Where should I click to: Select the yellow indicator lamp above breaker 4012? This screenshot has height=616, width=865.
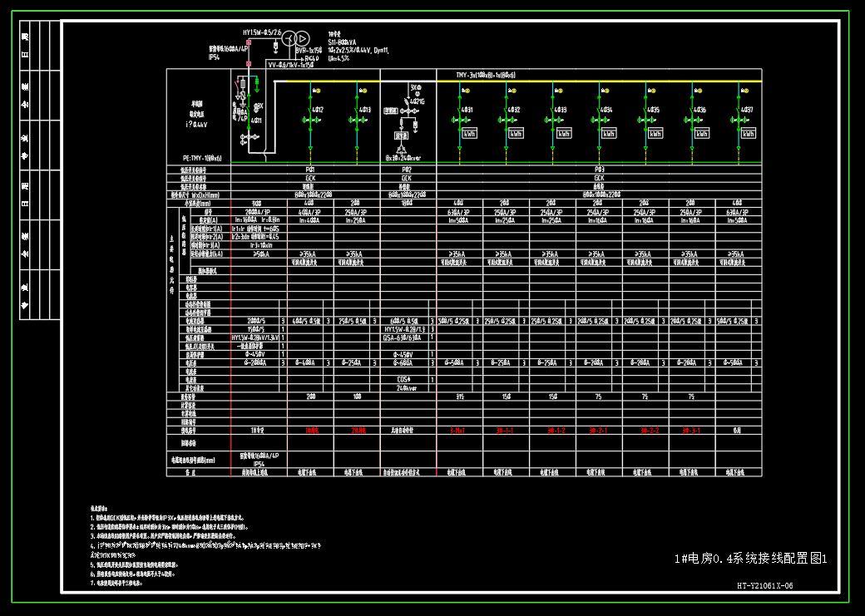pos(317,91)
